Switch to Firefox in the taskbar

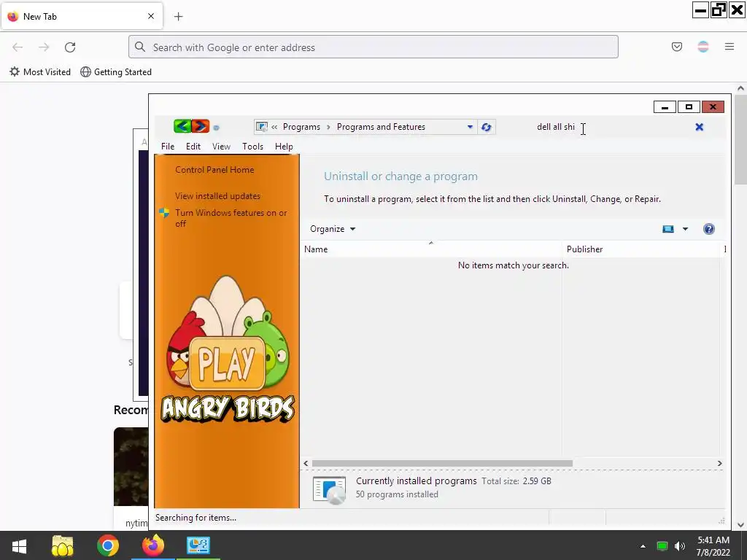tap(153, 545)
